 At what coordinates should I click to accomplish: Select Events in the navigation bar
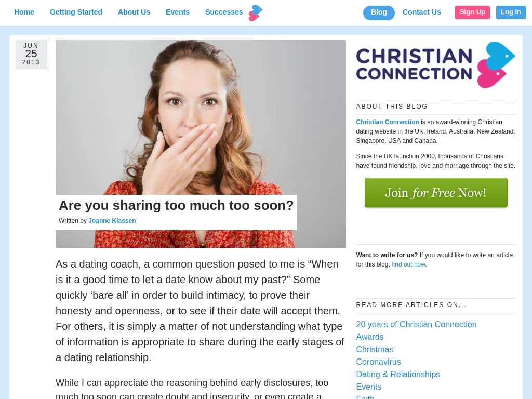click(178, 12)
